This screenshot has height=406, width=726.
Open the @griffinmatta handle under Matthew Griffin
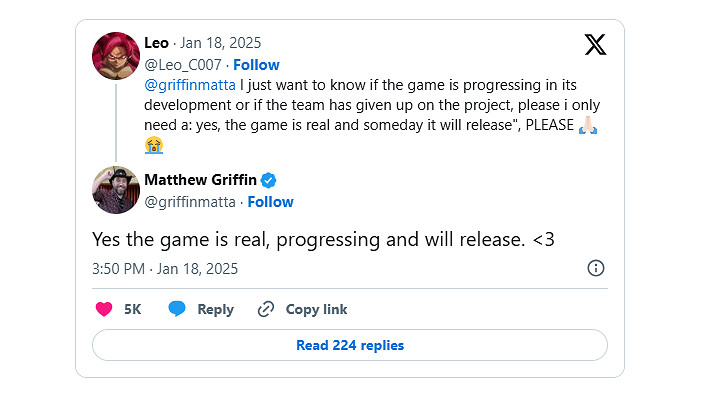[190, 202]
